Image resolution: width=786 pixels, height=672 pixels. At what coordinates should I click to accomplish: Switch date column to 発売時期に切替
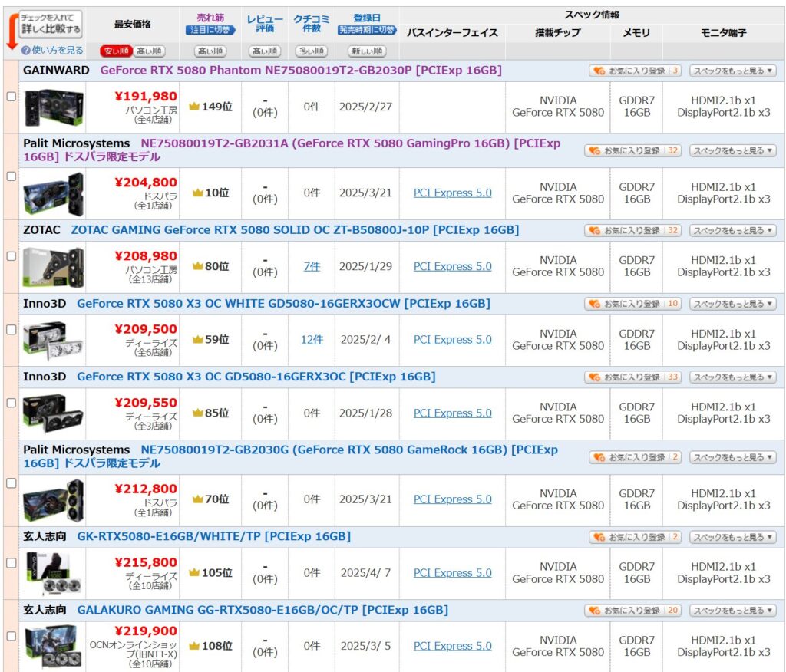pyautogui.click(x=367, y=30)
